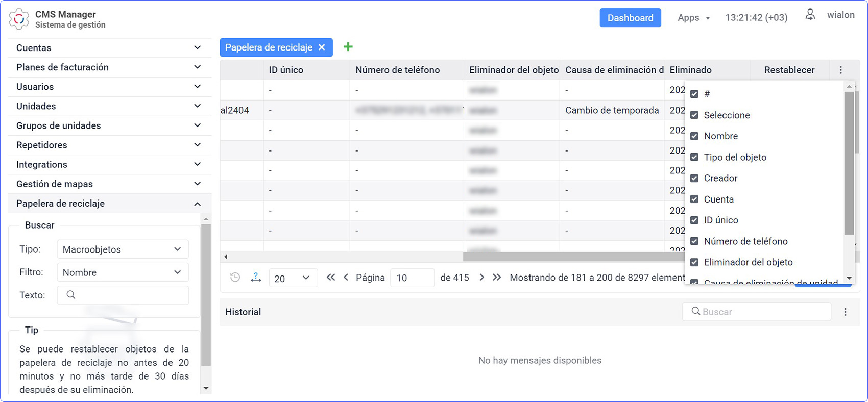Jump to the last page

pyautogui.click(x=497, y=278)
